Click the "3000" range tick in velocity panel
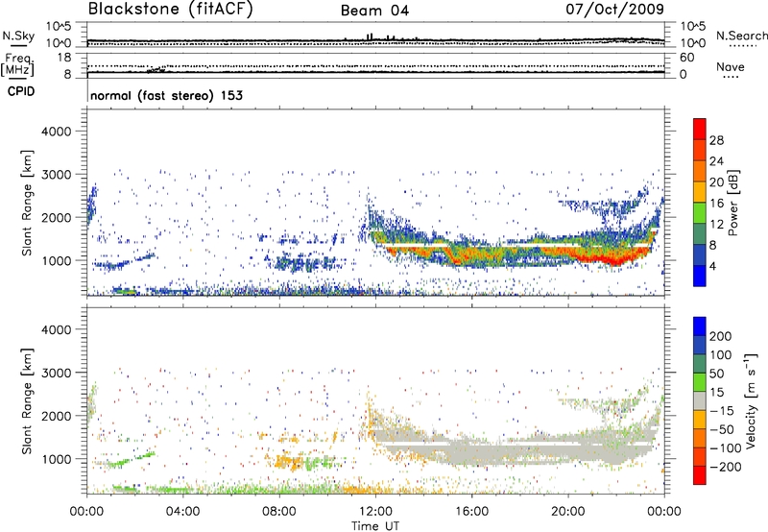 [56, 373]
